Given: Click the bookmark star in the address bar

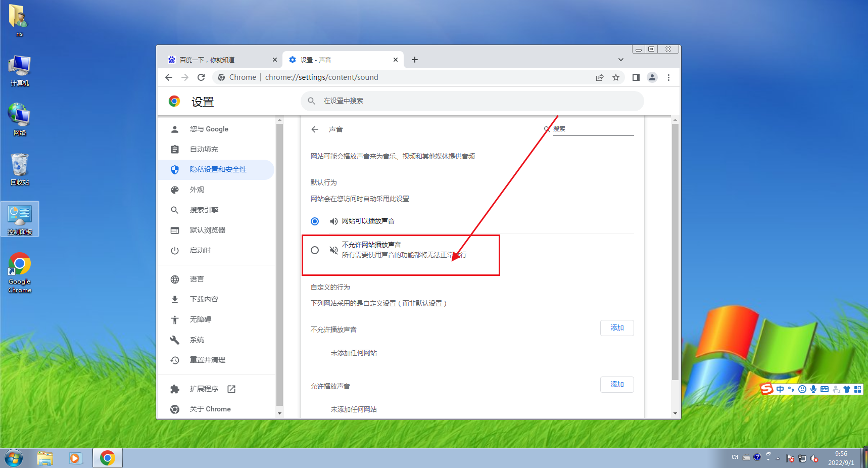Looking at the screenshot, I should point(616,77).
